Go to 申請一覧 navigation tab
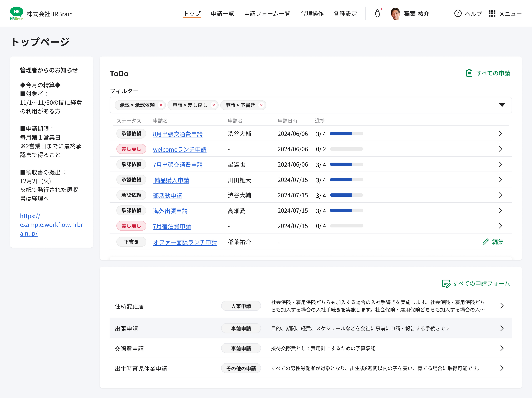 (222, 14)
